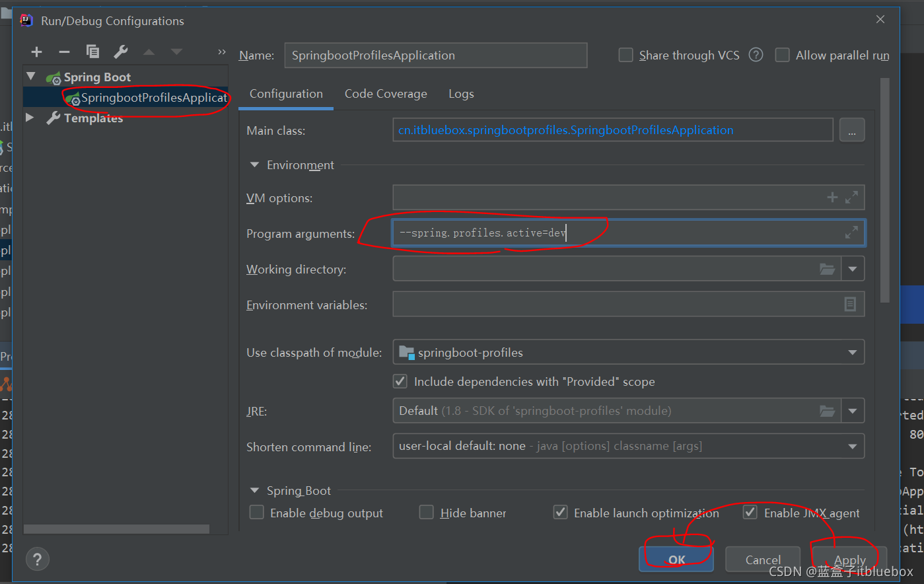Open Share through VCS help icon
Image resolution: width=924 pixels, height=584 pixels.
[756, 55]
